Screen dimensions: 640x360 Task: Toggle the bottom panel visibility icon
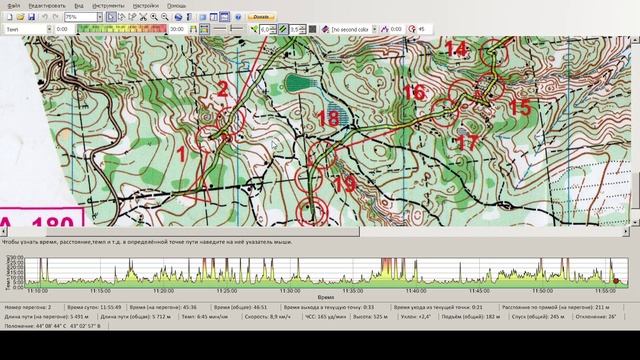point(224,17)
